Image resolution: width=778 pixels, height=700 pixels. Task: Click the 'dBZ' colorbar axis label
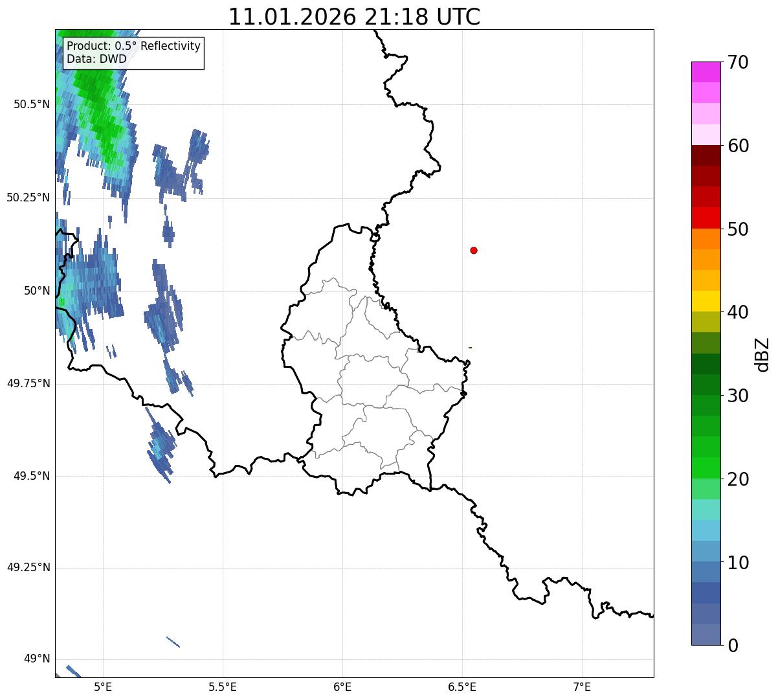coord(763,354)
